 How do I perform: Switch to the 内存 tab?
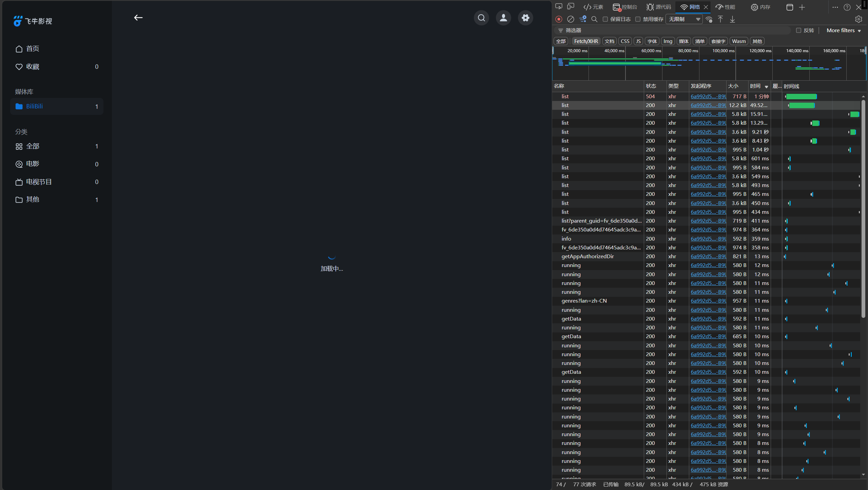point(760,7)
